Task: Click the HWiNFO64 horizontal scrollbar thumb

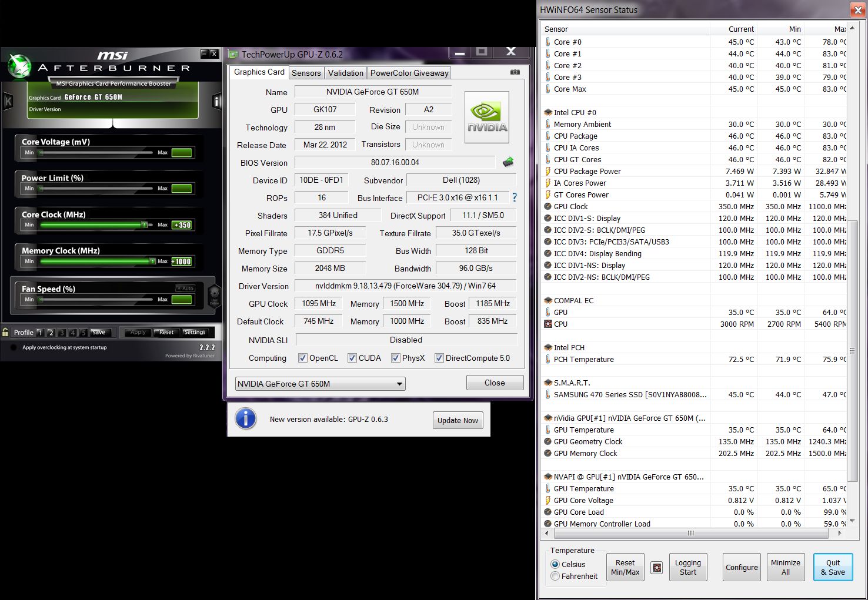Action: [690, 533]
